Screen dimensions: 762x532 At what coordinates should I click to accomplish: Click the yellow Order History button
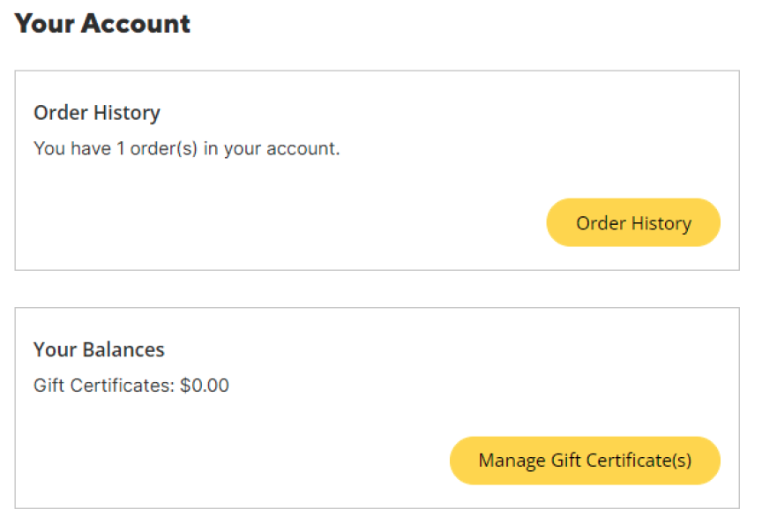tap(633, 223)
